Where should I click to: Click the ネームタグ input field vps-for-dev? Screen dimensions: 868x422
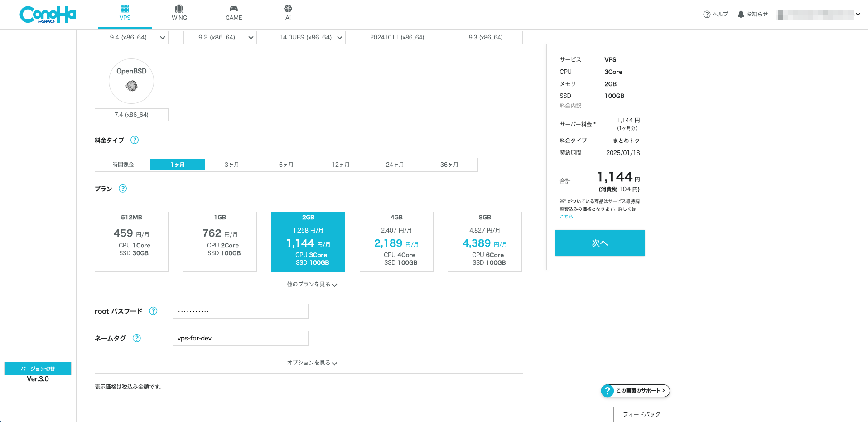point(240,338)
